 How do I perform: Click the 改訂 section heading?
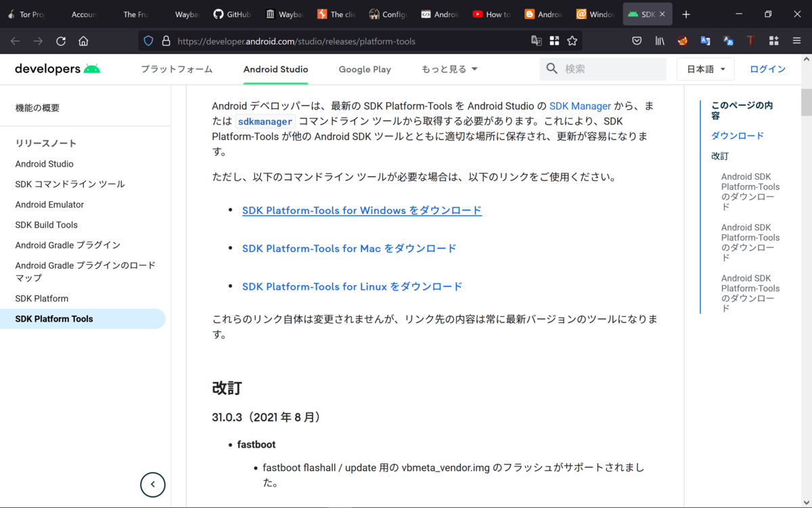coord(227,388)
